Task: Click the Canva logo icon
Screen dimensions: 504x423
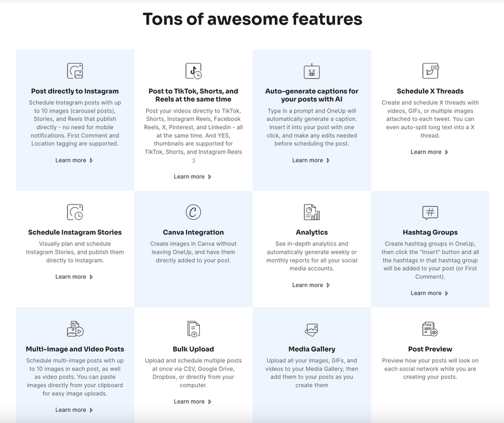Action: tap(193, 212)
